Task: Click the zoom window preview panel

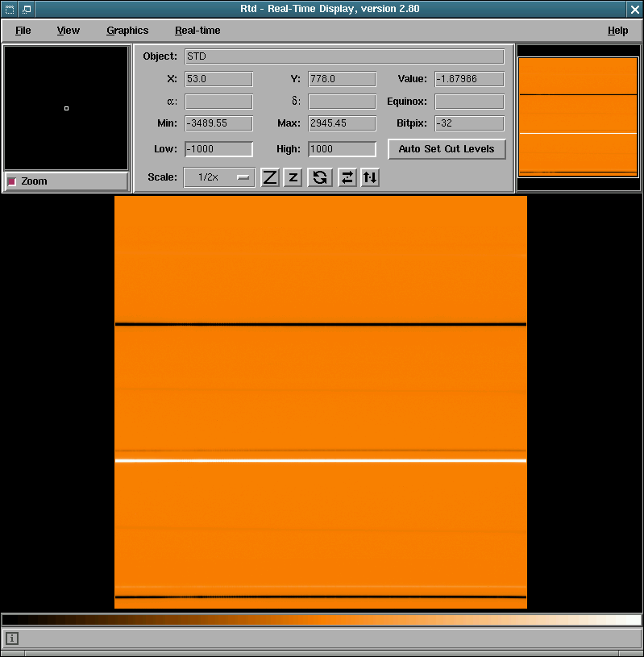Action: pyautogui.click(x=66, y=108)
